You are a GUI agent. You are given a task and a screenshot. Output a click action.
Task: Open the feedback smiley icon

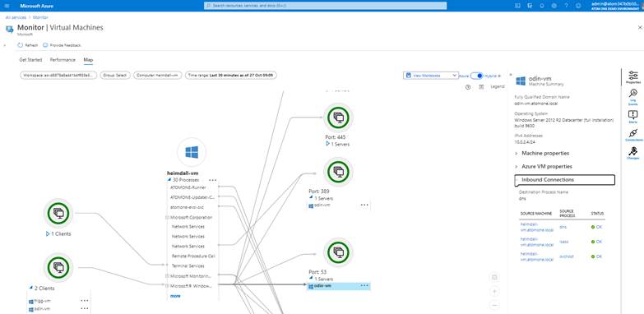pyautogui.click(x=578, y=6)
